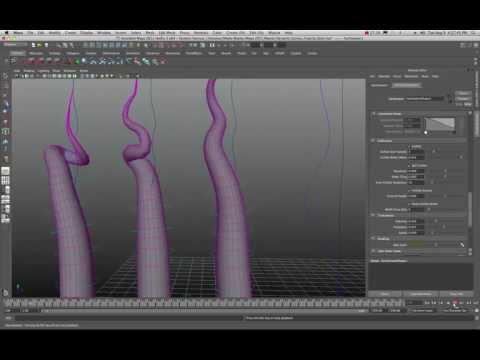
Task: Toggle the checkbox above Stiffness Scale section
Action: pyautogui.click(x=410, y=204)
